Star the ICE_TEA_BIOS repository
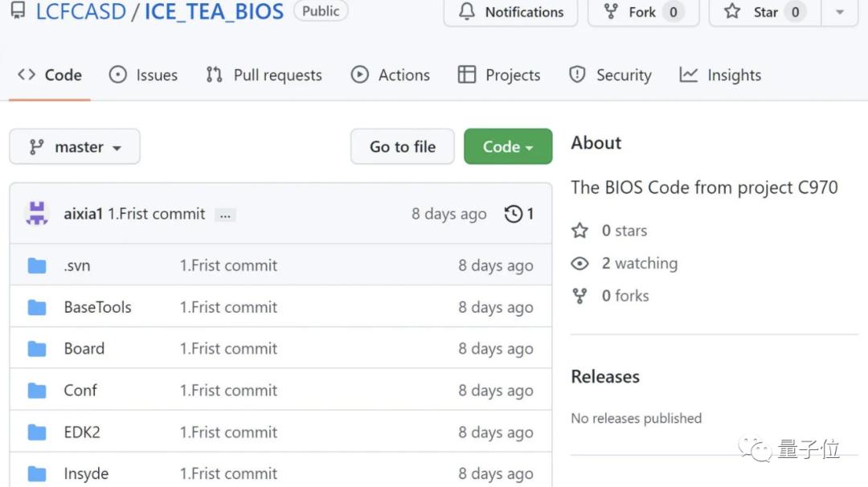 coord(754,12)
